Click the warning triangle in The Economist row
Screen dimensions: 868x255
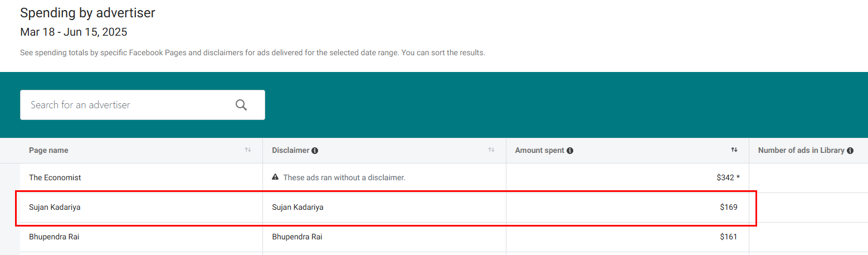(x=275, y=177)
